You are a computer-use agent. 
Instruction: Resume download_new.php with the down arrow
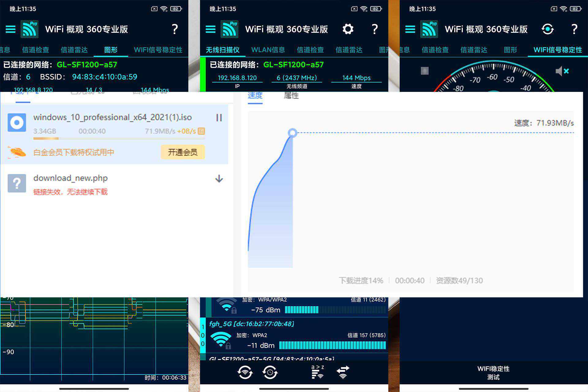click(x=219, y=179)
